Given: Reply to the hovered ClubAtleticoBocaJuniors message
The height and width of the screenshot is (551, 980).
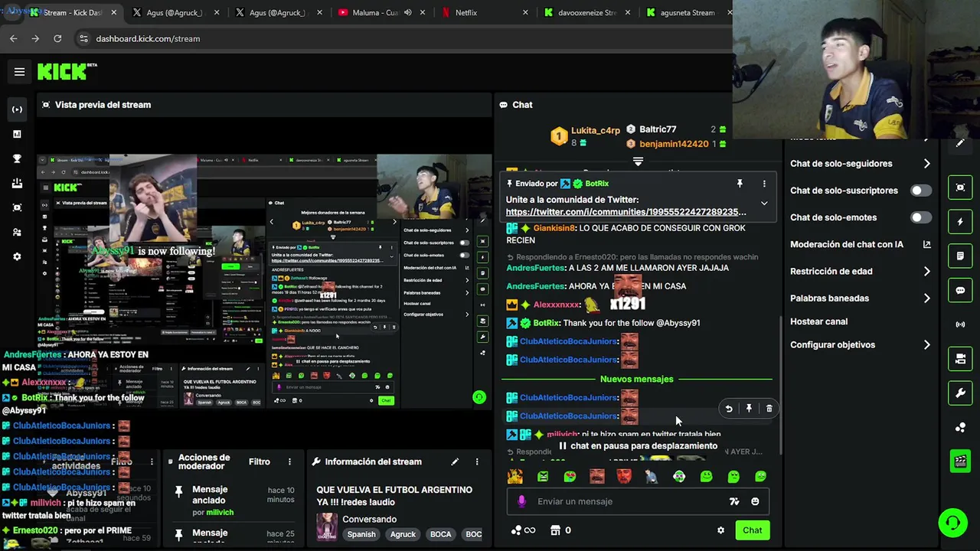Looking at the screenshot, I should coord(729,409).
